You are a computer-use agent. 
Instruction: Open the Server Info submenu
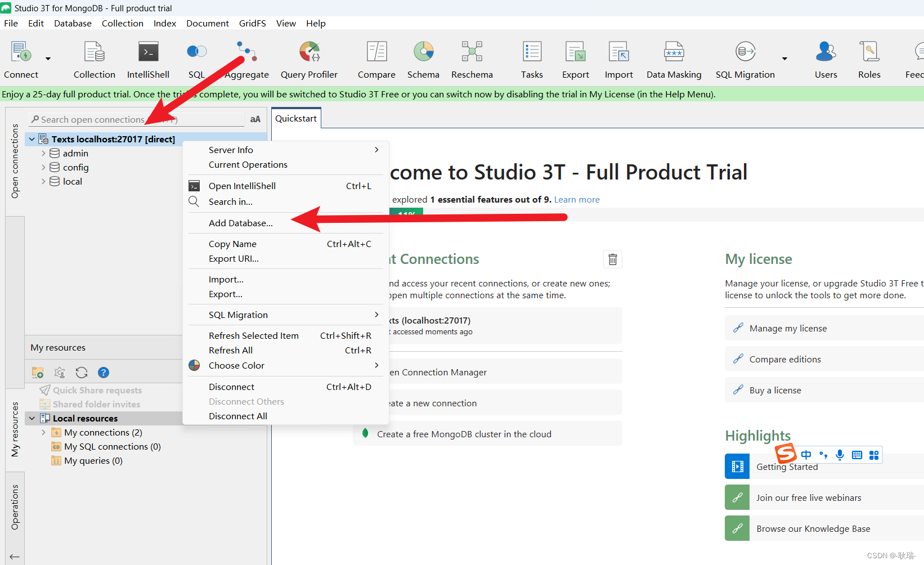click(x=286, y=150)
